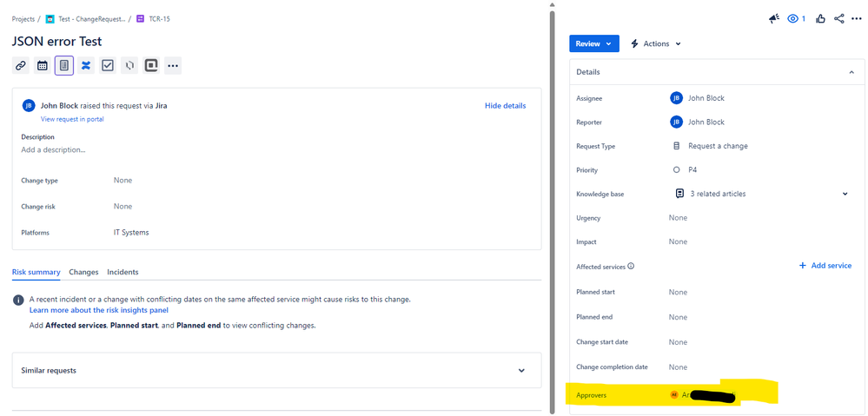Switch to the Incidents tab
This screenshot has height=416, width=868.
point(123,272)
